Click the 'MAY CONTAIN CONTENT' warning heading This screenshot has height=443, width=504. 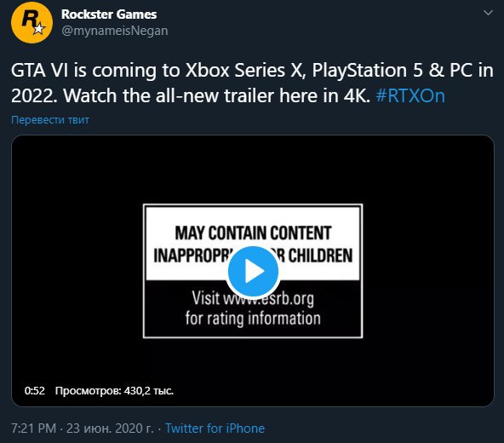click(x=253, y=233)
